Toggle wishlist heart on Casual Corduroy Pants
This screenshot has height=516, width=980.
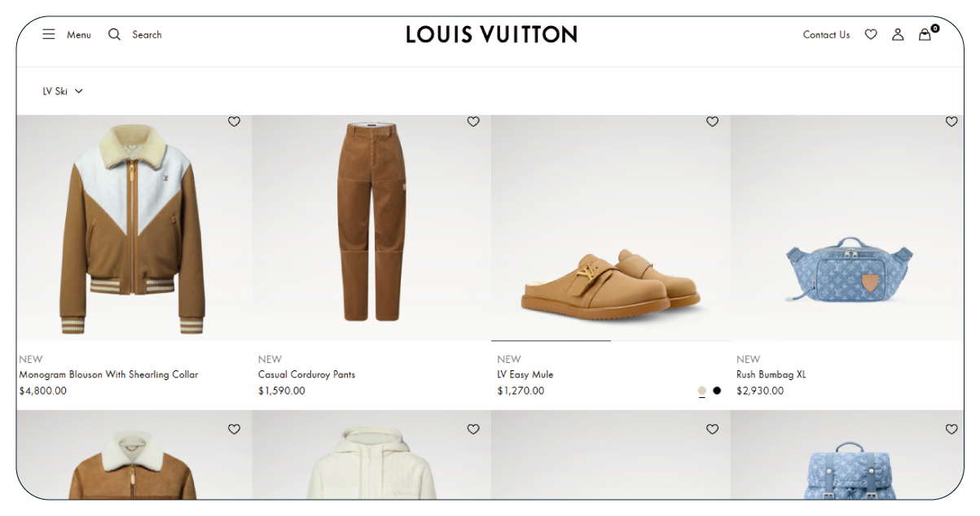[x=473, y=121]
